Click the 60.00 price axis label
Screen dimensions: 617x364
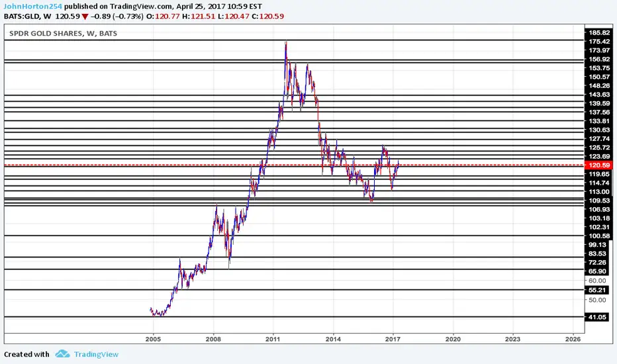tap(597, 281)
